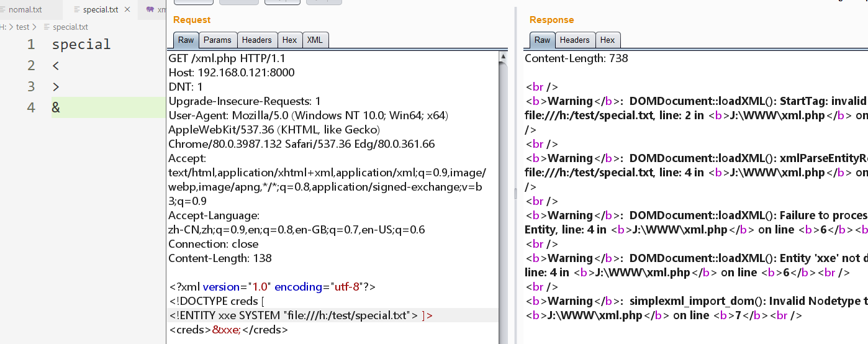The height and width of the screenshot is (344, 868).
Task: Open the Request Raw tab
Action: [186, 40]
